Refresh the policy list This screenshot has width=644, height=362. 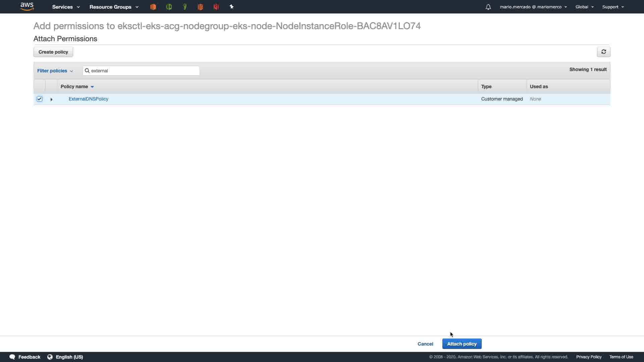point(603,52)
